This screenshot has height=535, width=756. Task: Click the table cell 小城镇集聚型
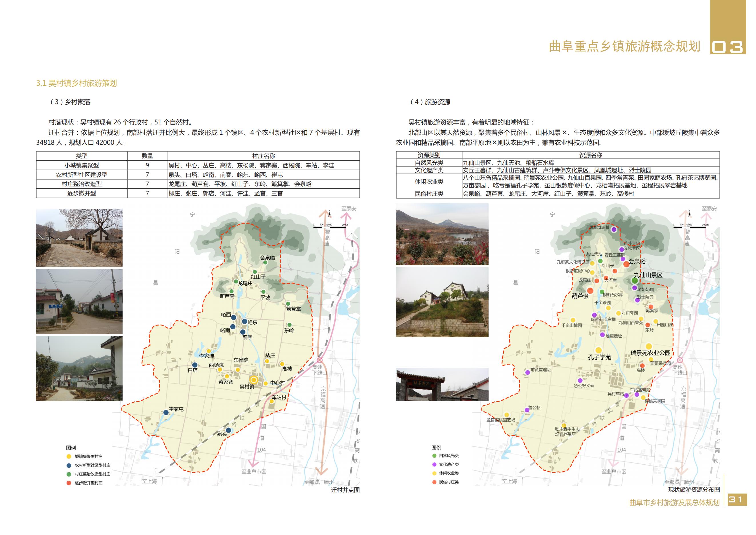point(82,165)
